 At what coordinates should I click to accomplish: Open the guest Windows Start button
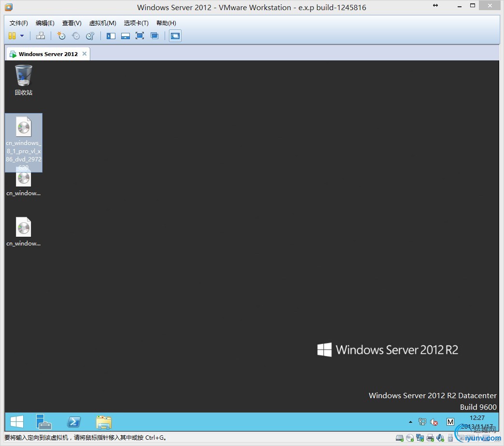tap(17, 422)
